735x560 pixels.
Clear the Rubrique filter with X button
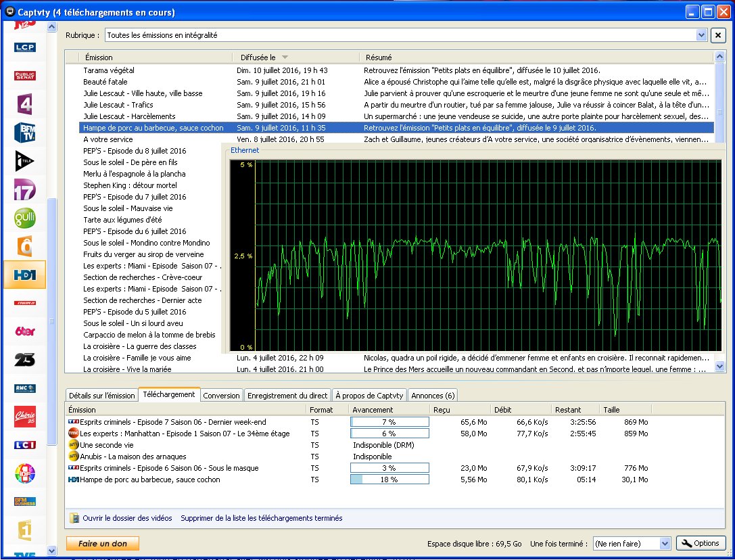click(718, 35)
